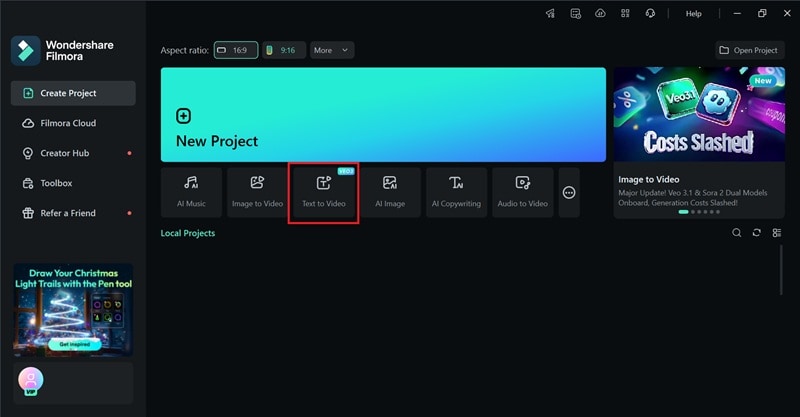Open the Christmas Light Trails promo banner

pos(73,310)
